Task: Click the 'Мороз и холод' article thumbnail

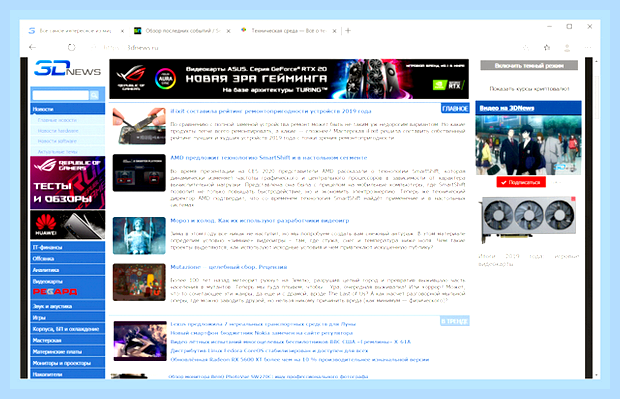Action: tap(139, 236)
